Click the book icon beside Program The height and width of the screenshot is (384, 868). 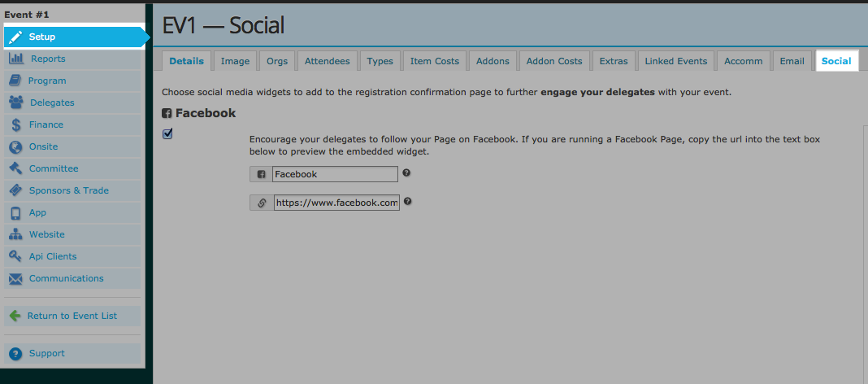click(x=15, y=81)
